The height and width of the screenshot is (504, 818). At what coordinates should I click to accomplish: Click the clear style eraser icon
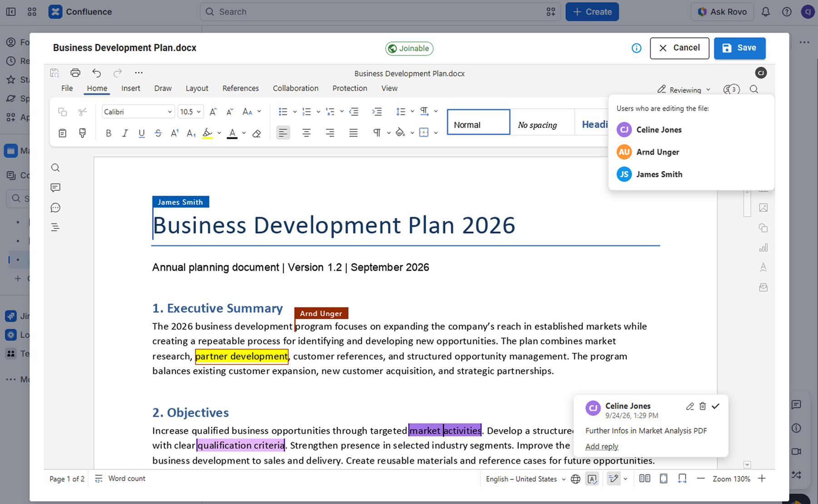pyautogui.click(x=256, y=133)
